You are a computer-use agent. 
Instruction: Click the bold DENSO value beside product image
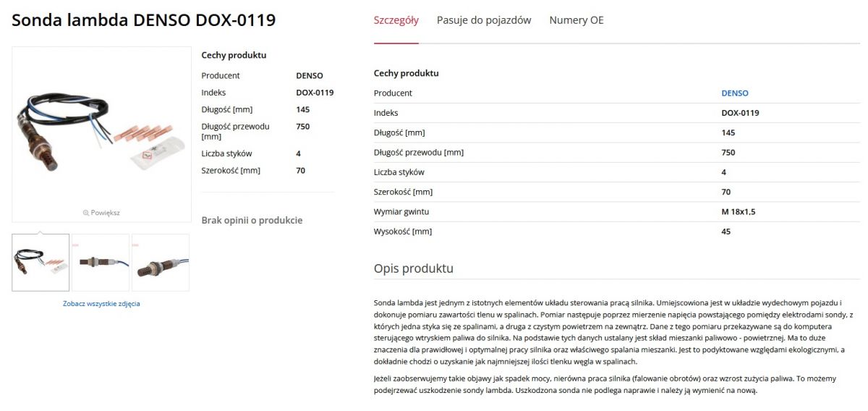[310, 76]
